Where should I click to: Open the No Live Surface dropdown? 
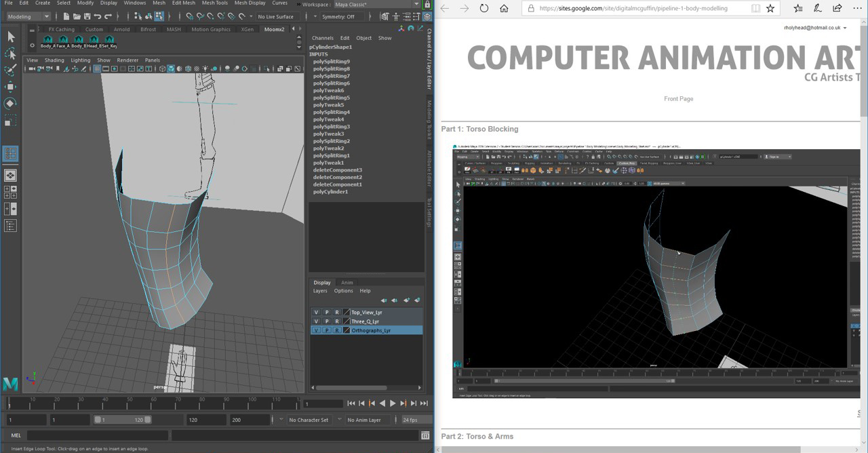280,16
